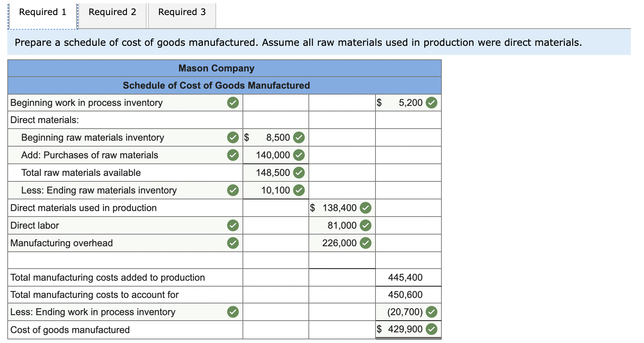Select the Beginning raw materials inventory cell
This screenshot has width=644, height=343.
point(125,137)
